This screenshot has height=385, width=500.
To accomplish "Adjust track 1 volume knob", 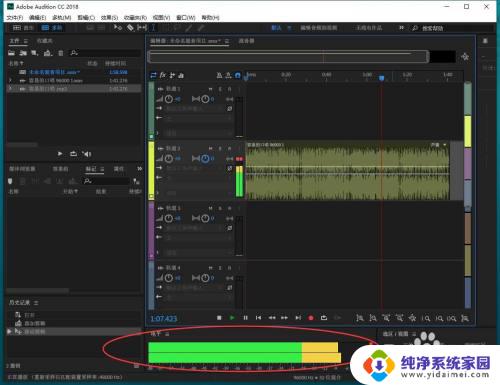I will 169,99.
